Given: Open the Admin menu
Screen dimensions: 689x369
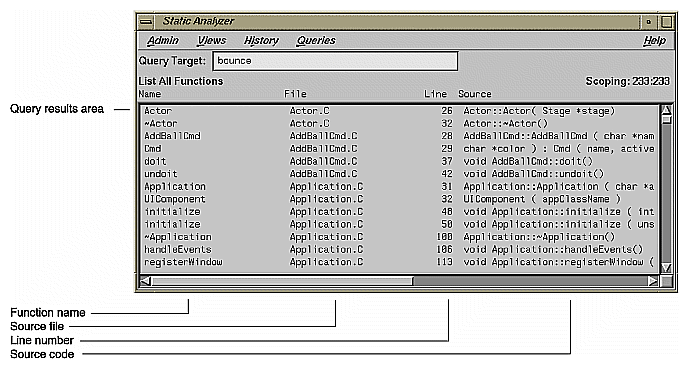Looking at the screenshot, I should [163, 40].
